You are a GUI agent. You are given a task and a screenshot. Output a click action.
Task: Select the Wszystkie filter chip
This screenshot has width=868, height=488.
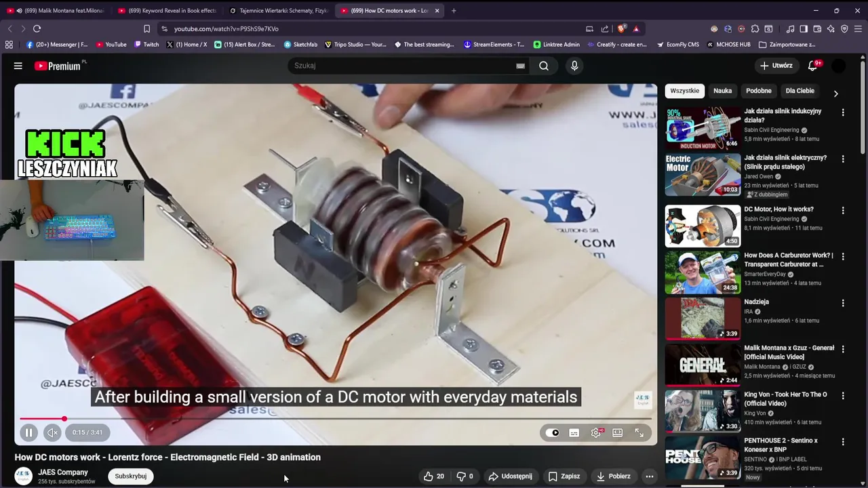pyautogui.click(x=684, y=91)
